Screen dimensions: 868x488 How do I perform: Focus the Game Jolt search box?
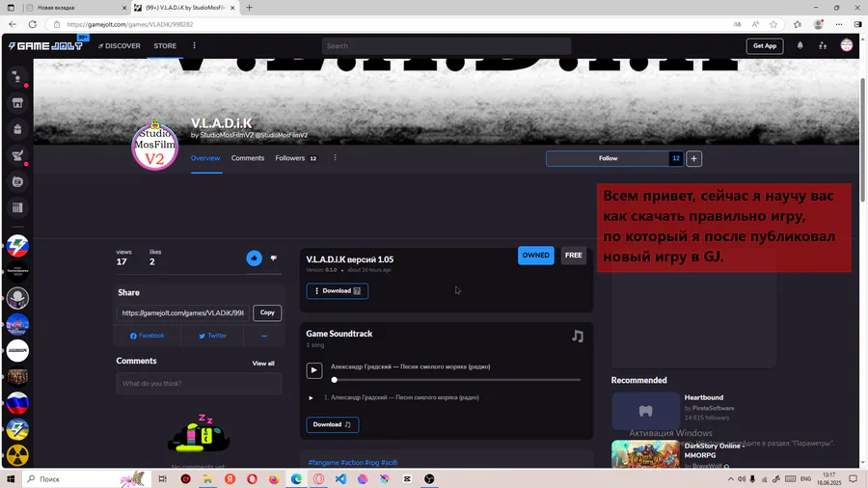447,46
